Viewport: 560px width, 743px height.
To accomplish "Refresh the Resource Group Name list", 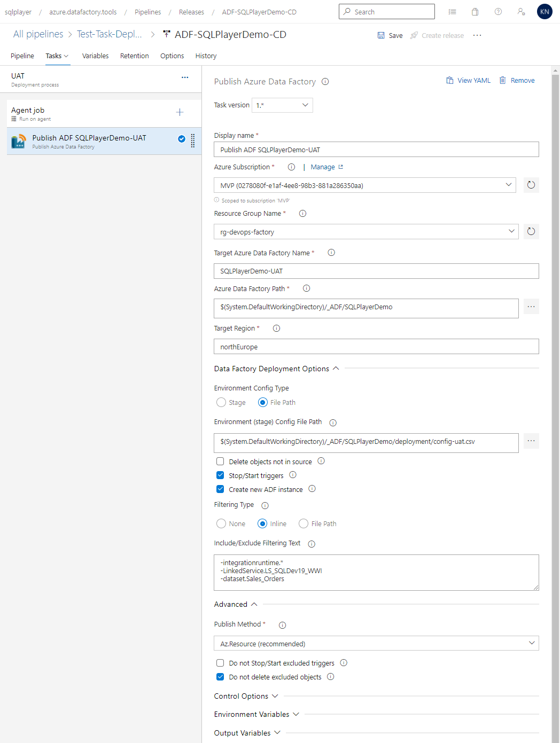I will coord(531,231).
